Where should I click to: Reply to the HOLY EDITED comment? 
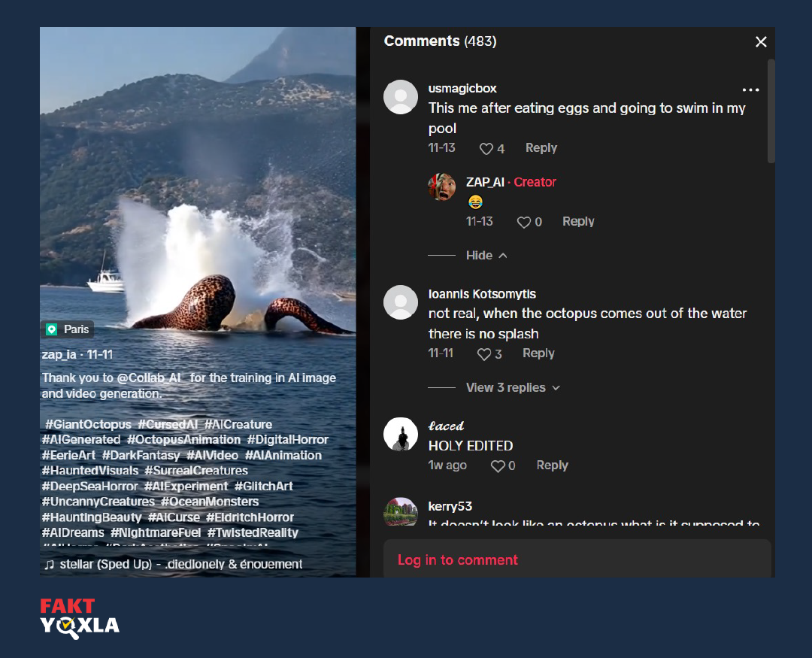pyautogui.click(x=552, y=465)
